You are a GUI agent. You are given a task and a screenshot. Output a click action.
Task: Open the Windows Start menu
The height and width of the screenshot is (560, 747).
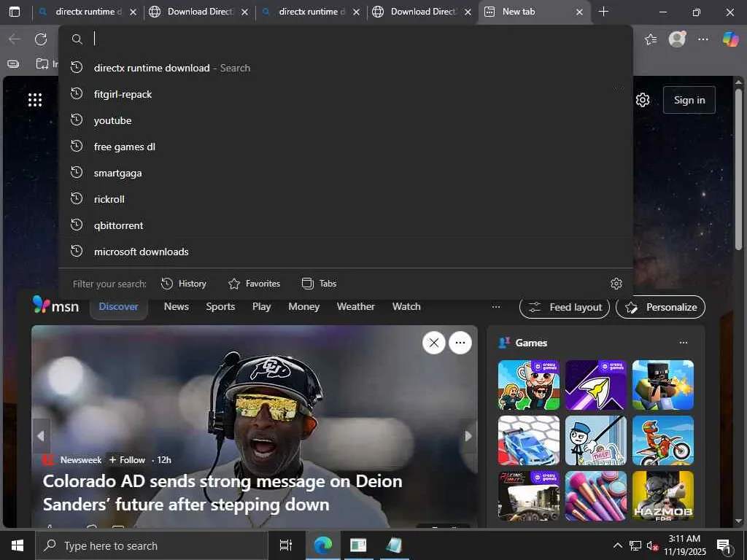click(18, 545)
